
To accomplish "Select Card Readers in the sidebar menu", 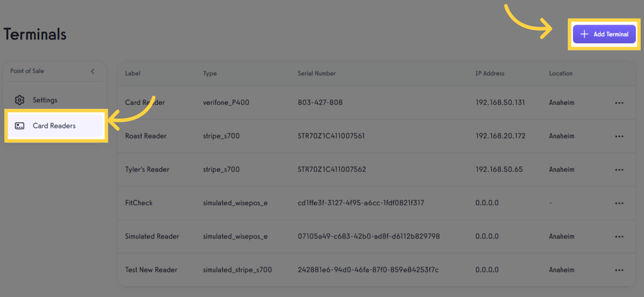I will 54,126.
